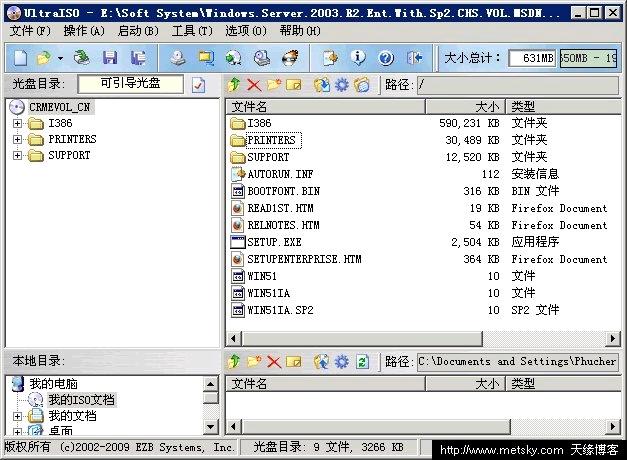Click the Make CD/DVD image icon
Image resolution: width=627 pixels, height=460 pixels.
coord(178,58)
